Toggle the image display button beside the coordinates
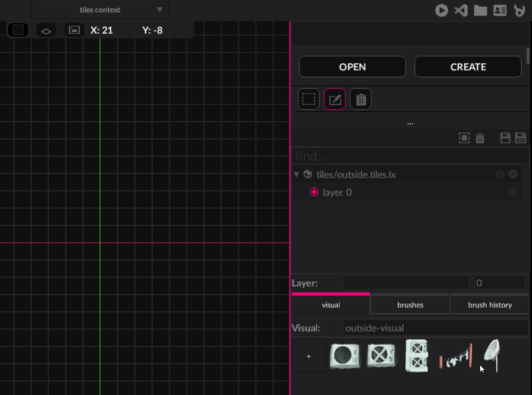532x395 pixels. tap(74, 30)
